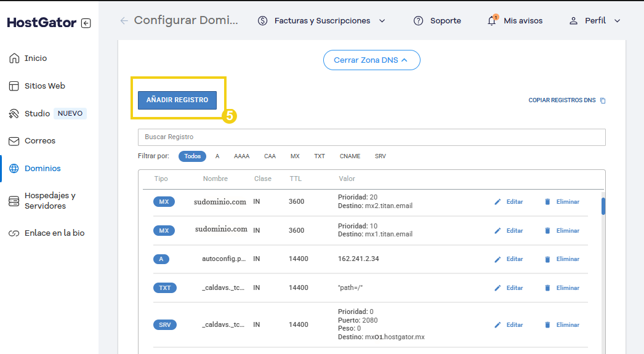This screenshot has width=644, height=354.
Task: Click the DNS records list scrollbar thumb
Action: 603,206
